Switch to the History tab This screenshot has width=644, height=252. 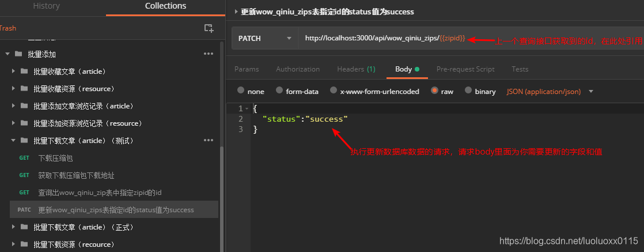click(x=47, y=6)
